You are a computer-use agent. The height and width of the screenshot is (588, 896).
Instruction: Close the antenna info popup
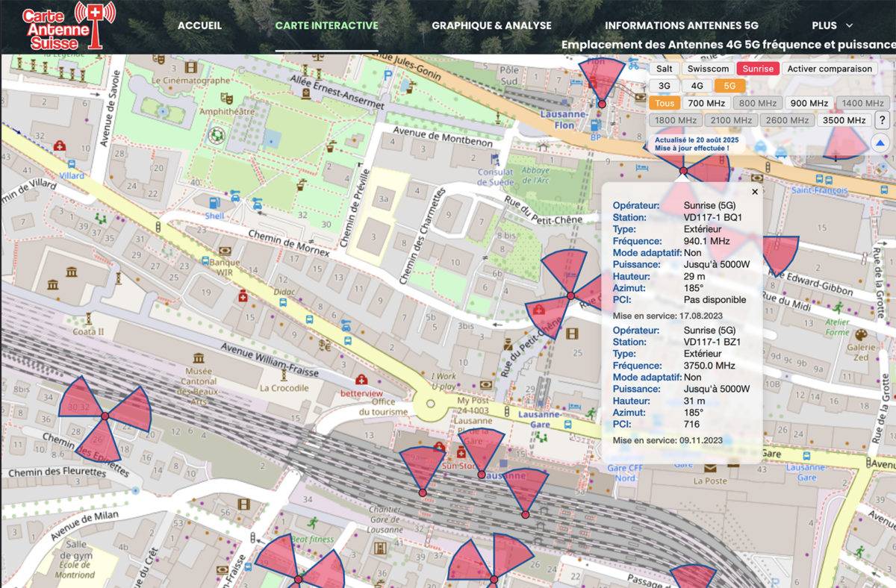754,192
